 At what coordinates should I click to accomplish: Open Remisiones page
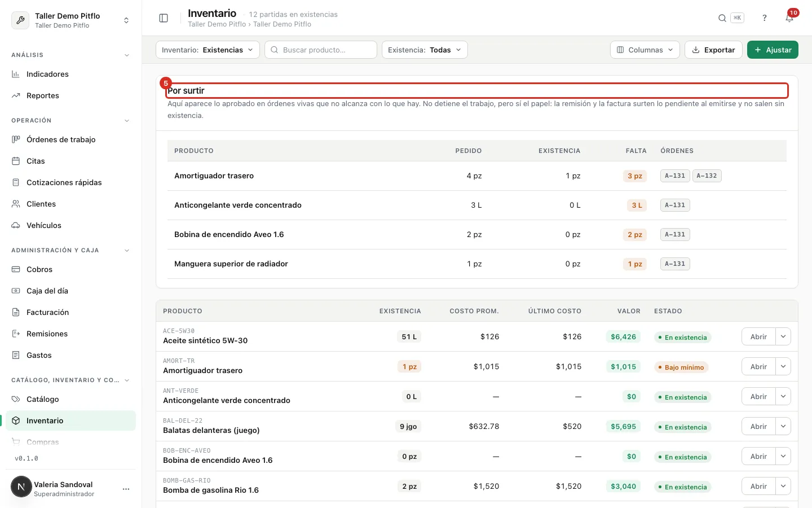pos(70,334)
